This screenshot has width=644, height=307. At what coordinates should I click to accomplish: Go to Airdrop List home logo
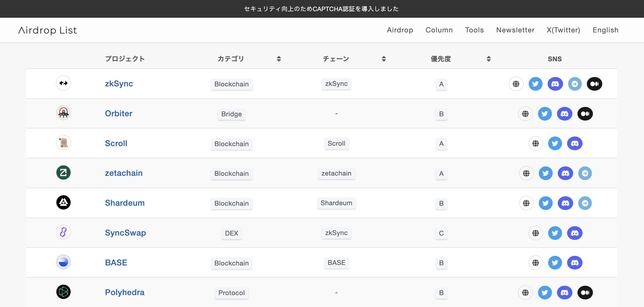click(x=48, y=30)
